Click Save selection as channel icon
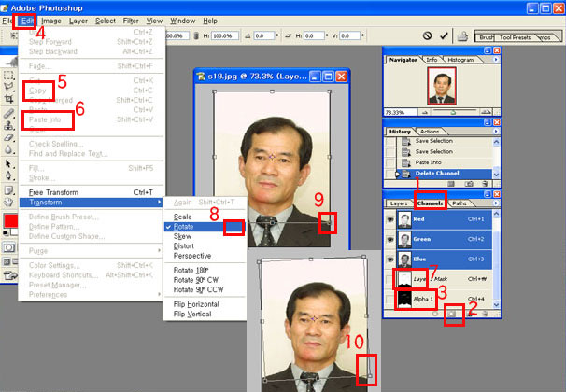This screenshot has height=392, width=566. click(452, 314)
